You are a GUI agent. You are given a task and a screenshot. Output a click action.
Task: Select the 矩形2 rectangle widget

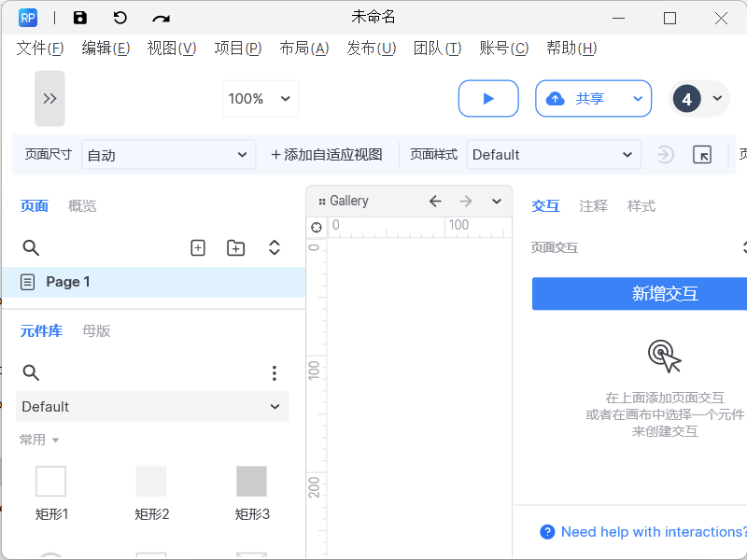pos(151,494)
